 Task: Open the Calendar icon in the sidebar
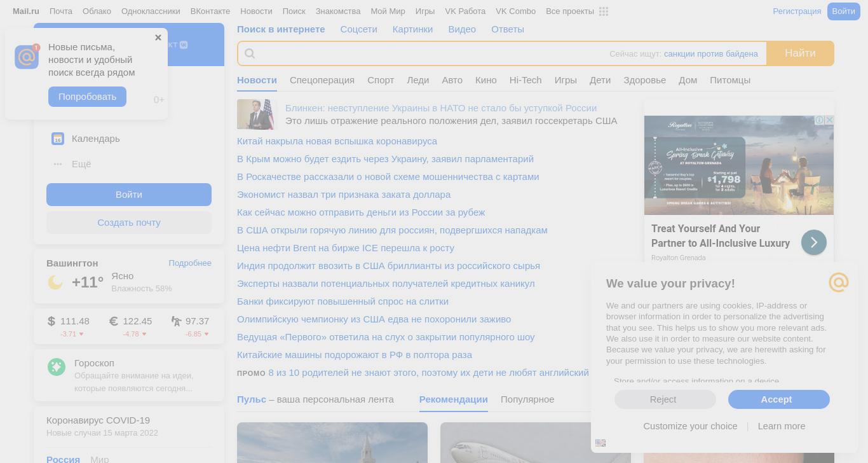point(58,139)
